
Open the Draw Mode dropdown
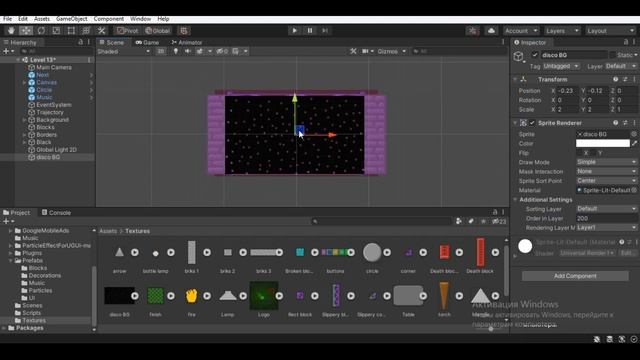tap(607, 162)
